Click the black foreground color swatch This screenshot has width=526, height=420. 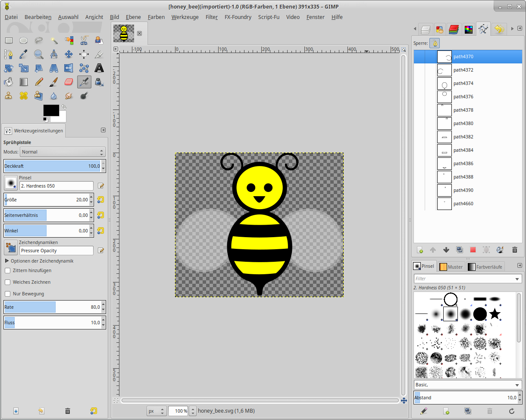(51, 110)
